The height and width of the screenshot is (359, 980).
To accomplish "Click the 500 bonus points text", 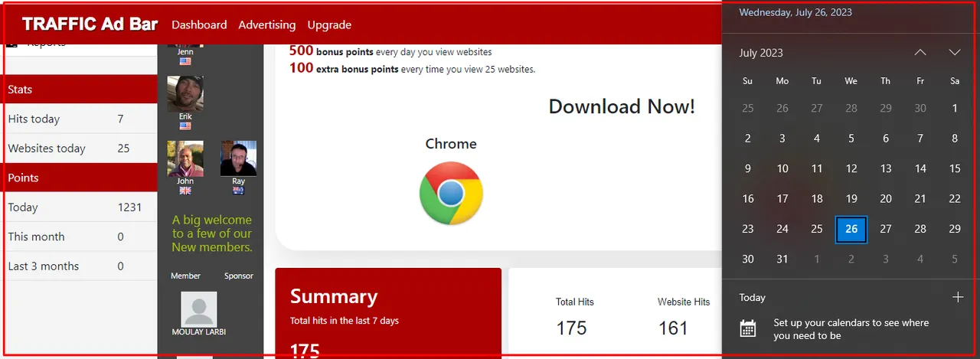I will (x=390, y=51).
